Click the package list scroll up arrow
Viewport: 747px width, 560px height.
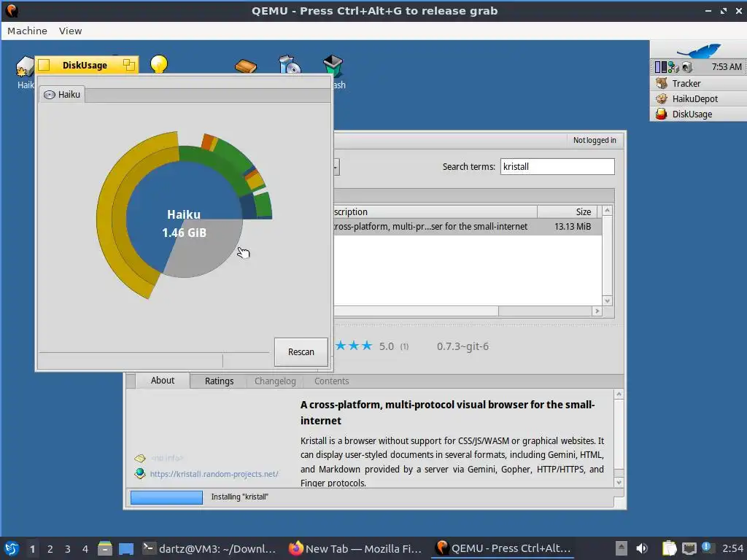(x=607, y=210)
